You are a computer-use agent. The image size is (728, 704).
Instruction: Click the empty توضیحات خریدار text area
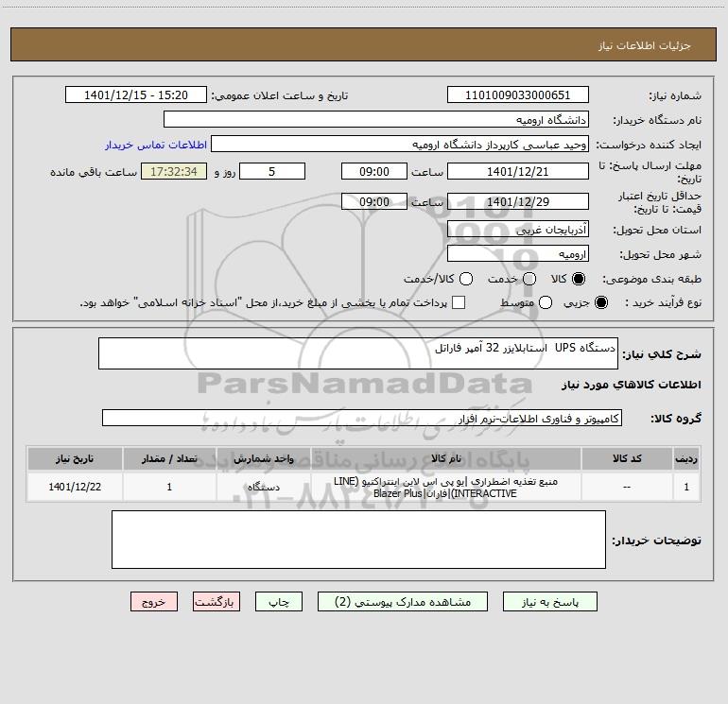tap(358, 540)
